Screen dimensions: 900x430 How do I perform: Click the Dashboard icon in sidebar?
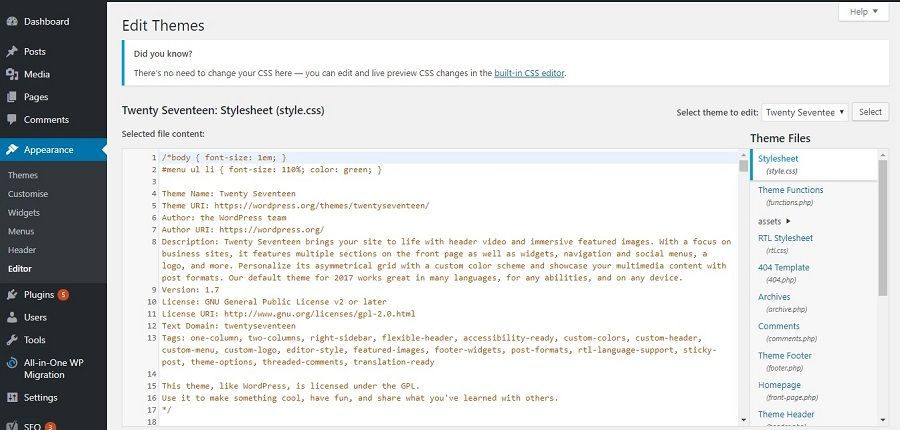pos(12,21)
